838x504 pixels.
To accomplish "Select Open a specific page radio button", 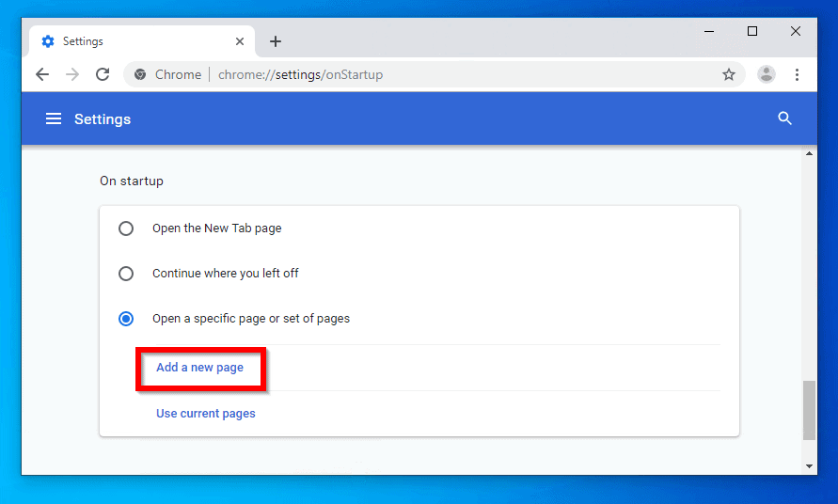I will point(126,319).
